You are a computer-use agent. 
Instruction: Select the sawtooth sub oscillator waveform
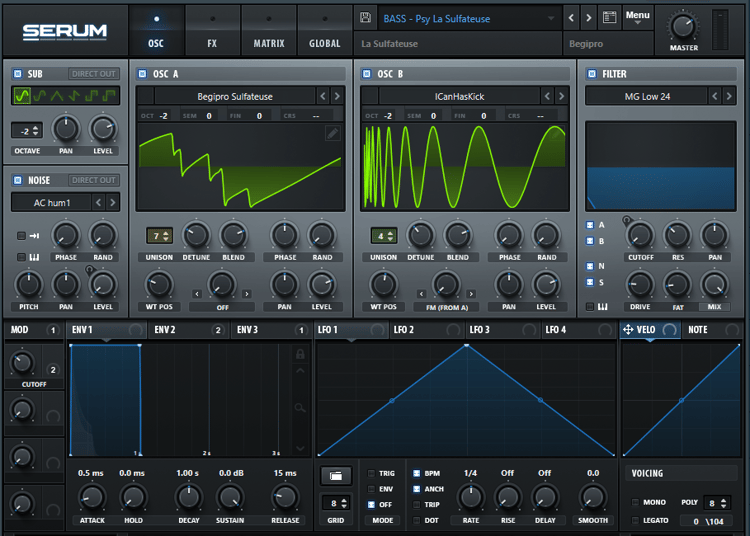[74, 96]
